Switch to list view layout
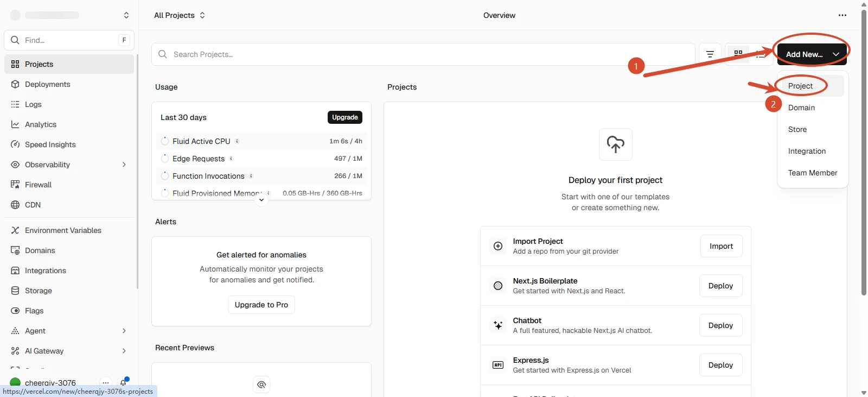The height and width of the screenshot is (397, 868). coord(761,54)
